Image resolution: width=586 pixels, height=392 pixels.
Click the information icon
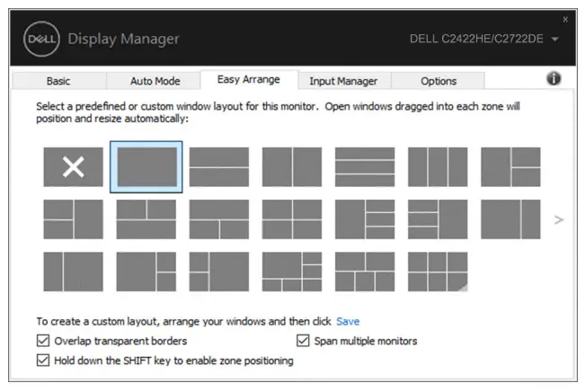click(554, 79)
